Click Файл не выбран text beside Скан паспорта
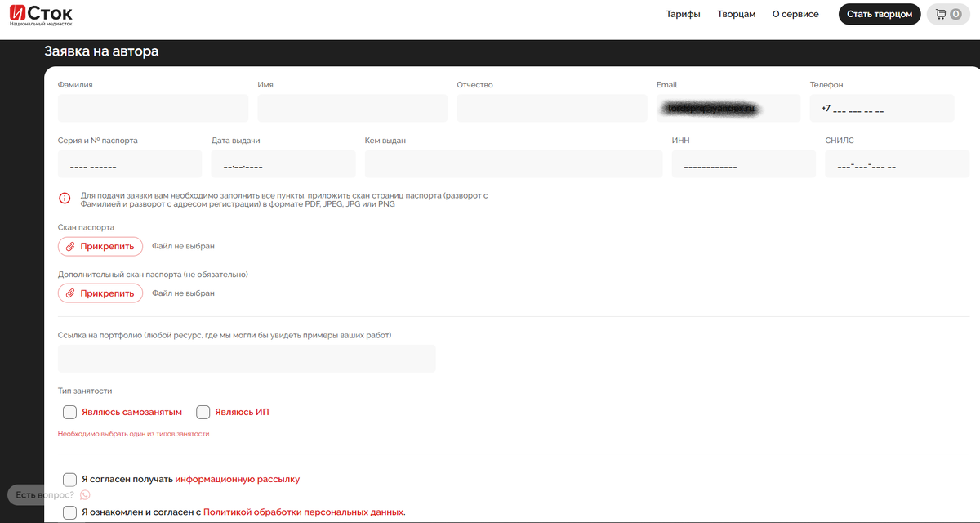The width and height of the screenshot is (980, 523). click(183, 246)
